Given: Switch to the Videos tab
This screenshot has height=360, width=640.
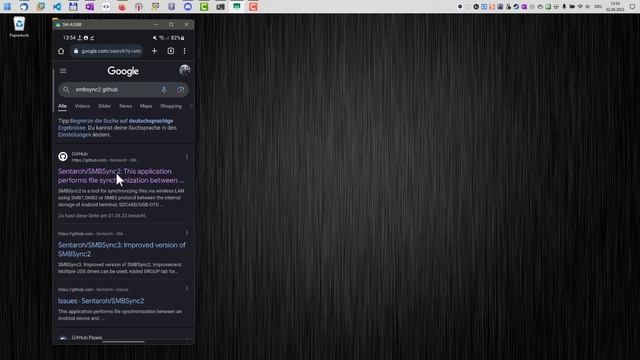Looking at the screenshot, I should coord(82,106).
